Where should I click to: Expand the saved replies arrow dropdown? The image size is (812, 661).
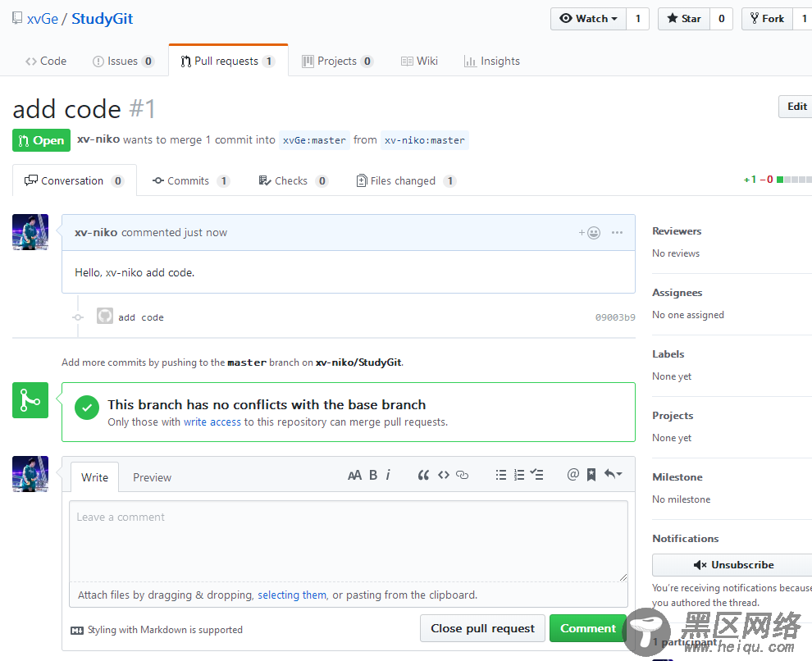click(x=613, y=475)
